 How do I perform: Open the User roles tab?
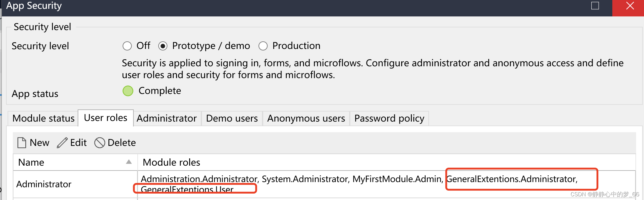coord(105,118)
